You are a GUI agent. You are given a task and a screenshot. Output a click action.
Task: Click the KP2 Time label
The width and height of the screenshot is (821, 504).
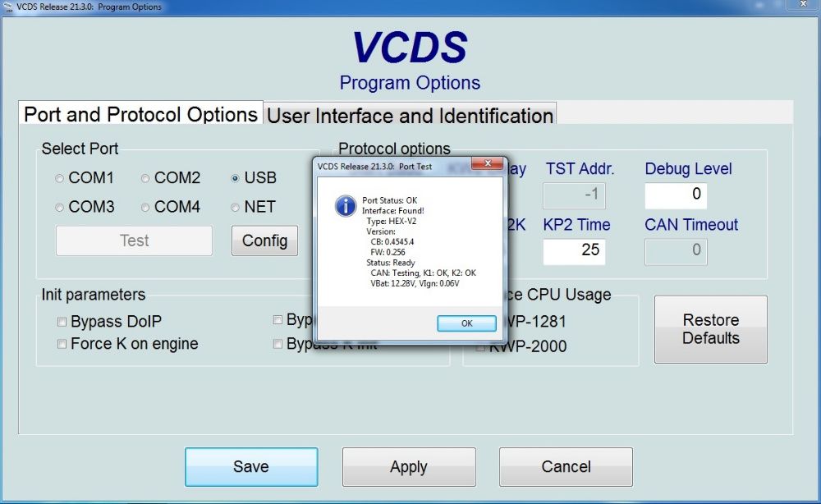[576, 225]
